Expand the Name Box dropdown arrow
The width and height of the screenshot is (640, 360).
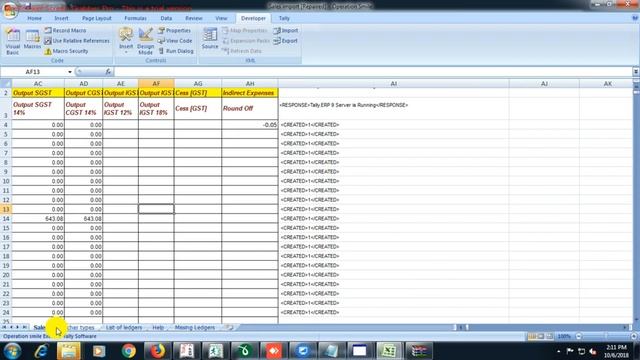(70, 72)
